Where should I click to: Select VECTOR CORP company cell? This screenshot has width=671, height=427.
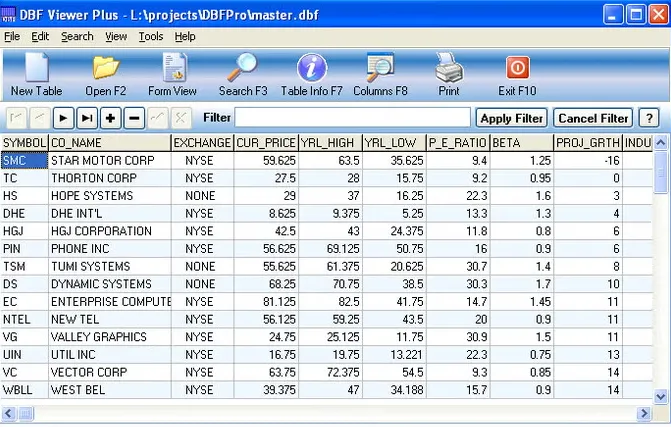[110, 372]
